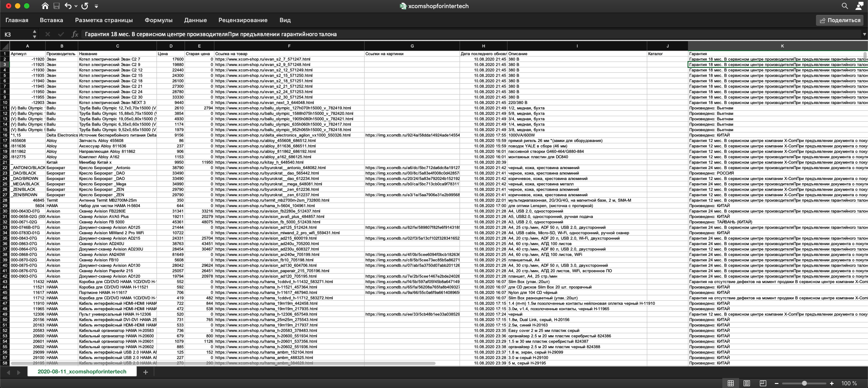Click description cell 1000VA/600W
868x388 pixels.
[577, 135]
